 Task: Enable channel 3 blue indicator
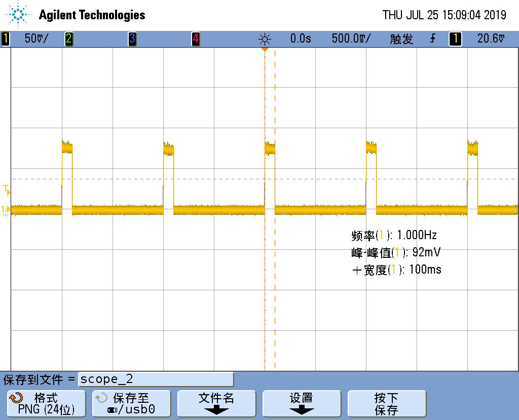(x=132, y=39)
